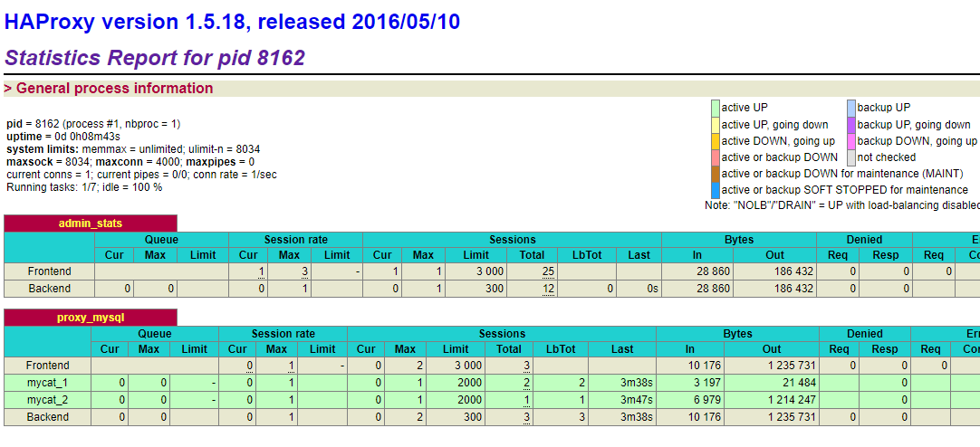Click the SOFT STOPPED blue legend swatch

[716, 190]
